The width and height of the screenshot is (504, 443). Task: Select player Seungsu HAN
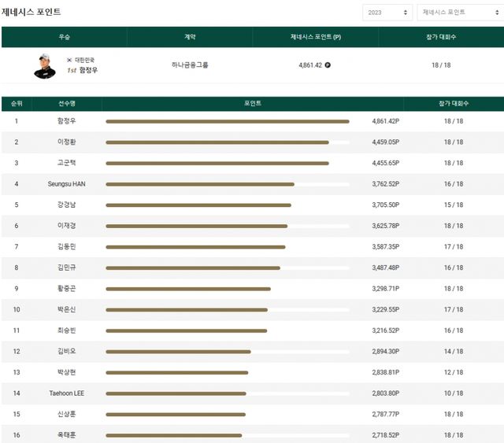pos(67,184)
